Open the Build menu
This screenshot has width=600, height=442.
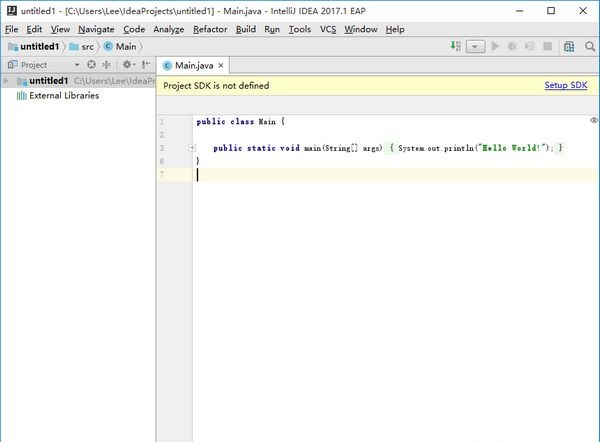pyautogui.click(x=246, y=29)
